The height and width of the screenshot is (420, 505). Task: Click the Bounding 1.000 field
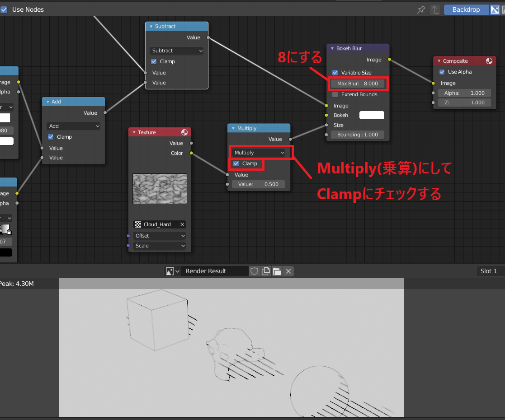click(358, 135)
